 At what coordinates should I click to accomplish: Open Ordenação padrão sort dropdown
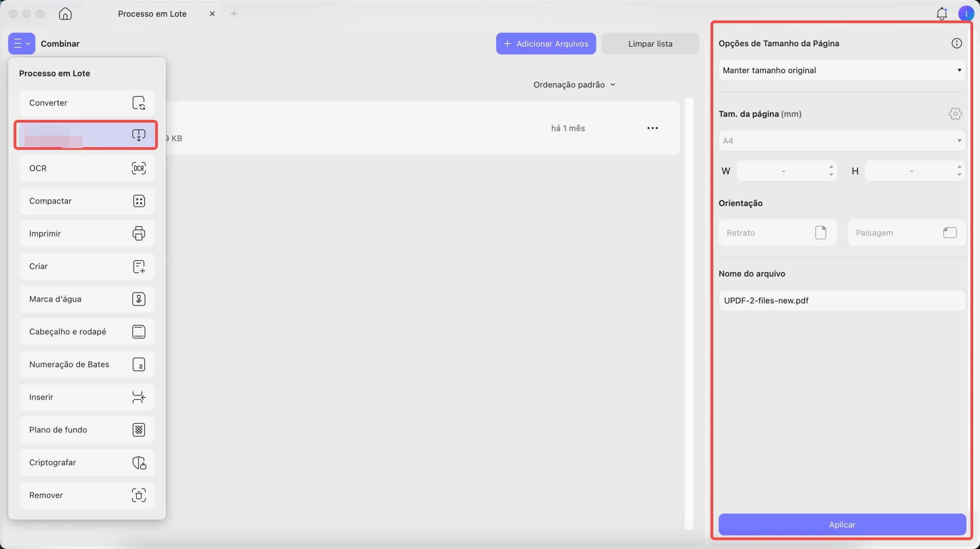coord(574,85)
